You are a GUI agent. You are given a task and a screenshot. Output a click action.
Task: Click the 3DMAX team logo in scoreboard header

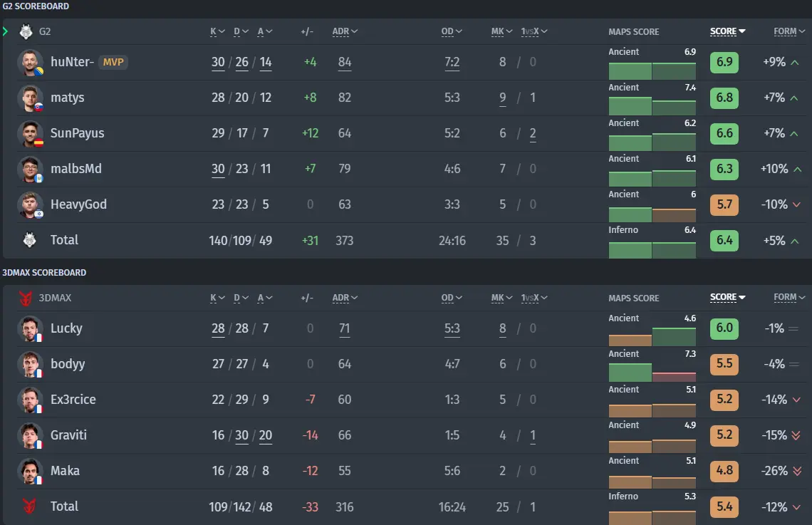coord(26,298)
